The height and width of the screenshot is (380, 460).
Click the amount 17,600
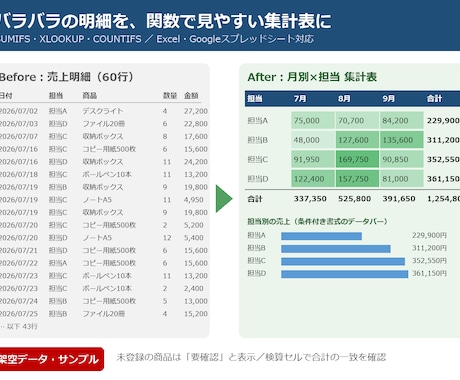[x=196, y=136]
